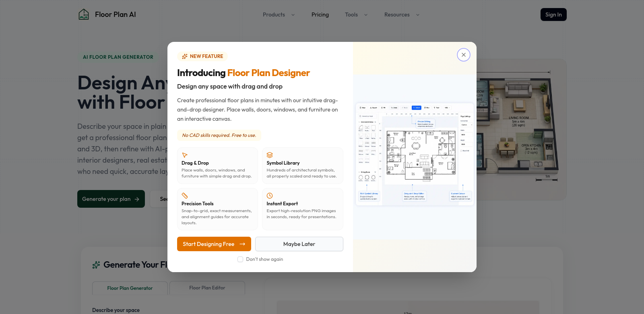Click the arrow on Start Designing Free
Image resolution: width=644 pixels, height=314 pixels.
click(x=242, y=244)
